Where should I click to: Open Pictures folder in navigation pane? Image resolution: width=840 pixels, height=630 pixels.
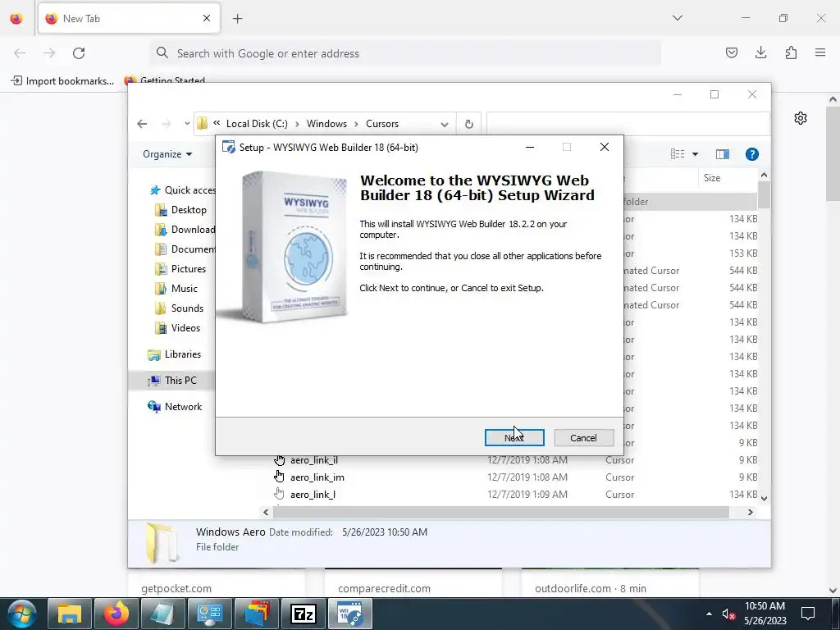tap(180, 269)
